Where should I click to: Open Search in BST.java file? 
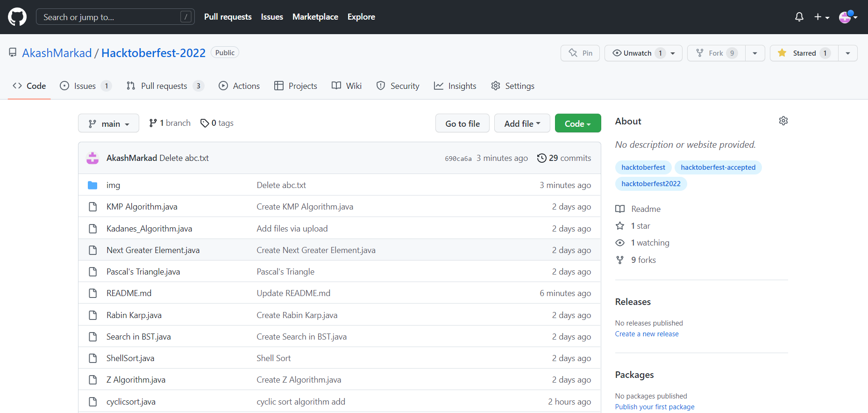coord(139,337)
